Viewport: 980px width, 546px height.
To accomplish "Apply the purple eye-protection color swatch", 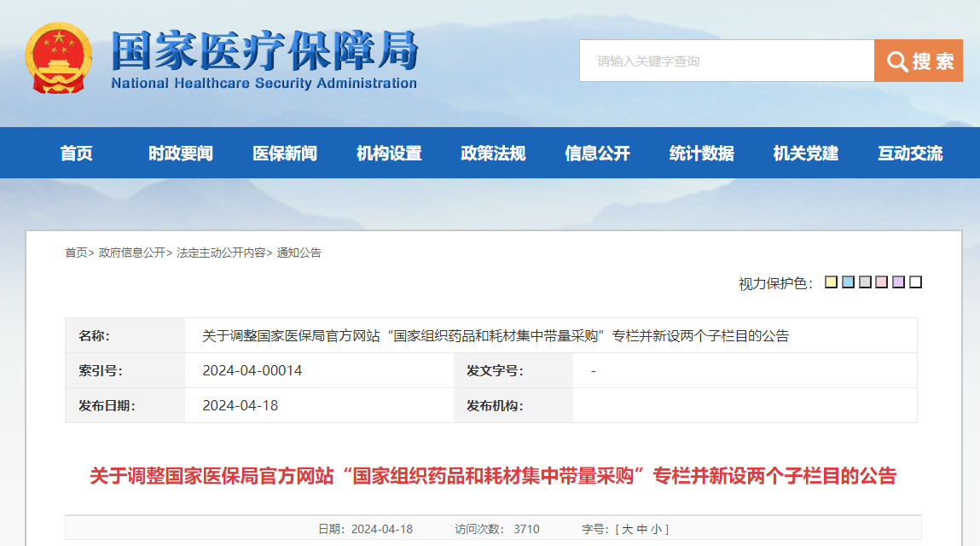I will tap(898, 282).
